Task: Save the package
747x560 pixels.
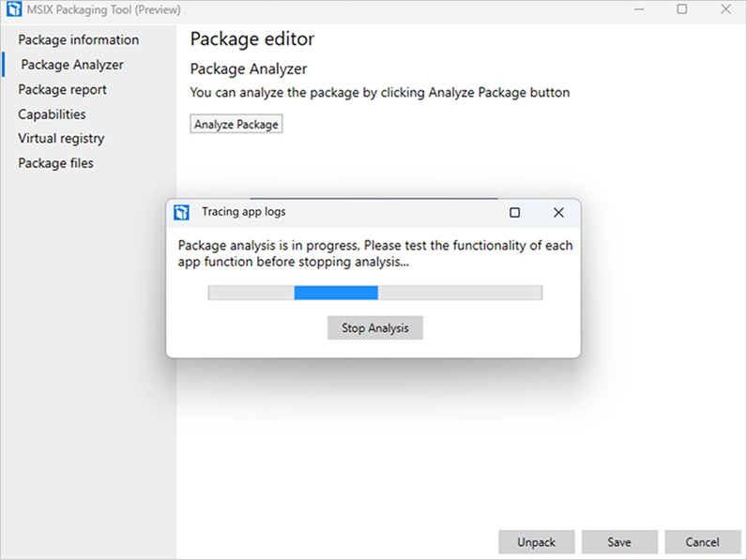Action: pos(619,542)
